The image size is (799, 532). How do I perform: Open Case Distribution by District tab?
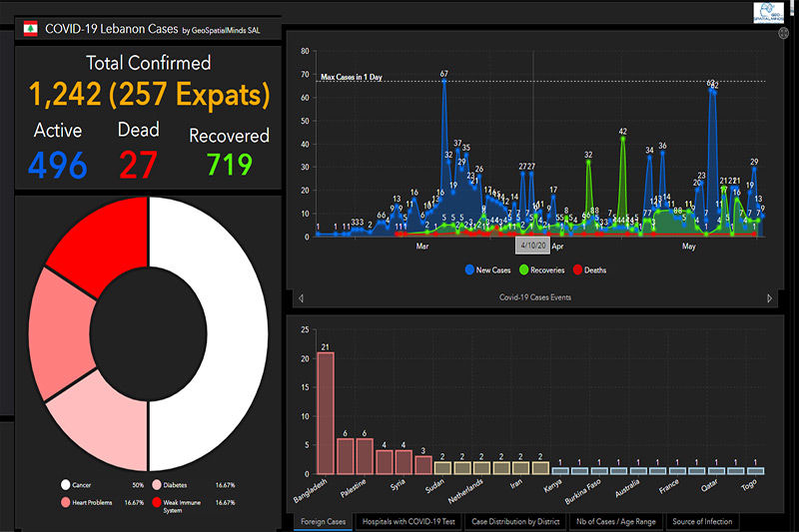[x=515, y=522]
